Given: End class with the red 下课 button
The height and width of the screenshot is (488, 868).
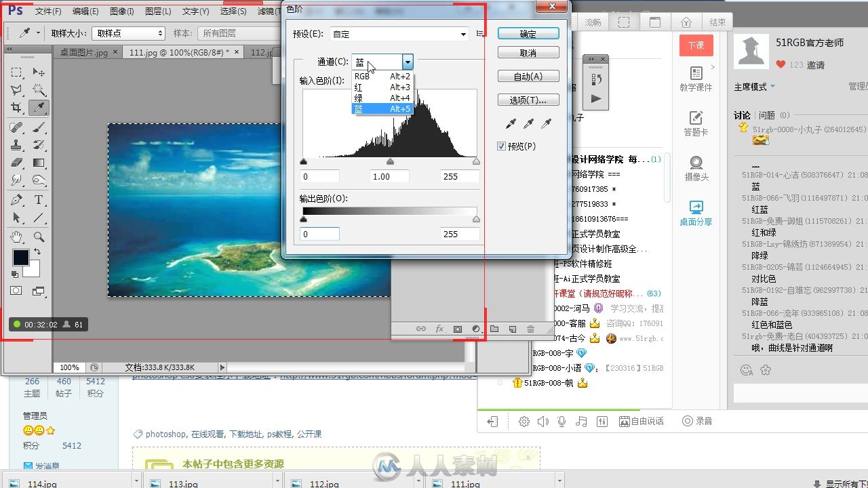Looking at the screenshot, I should coord(696,45).
